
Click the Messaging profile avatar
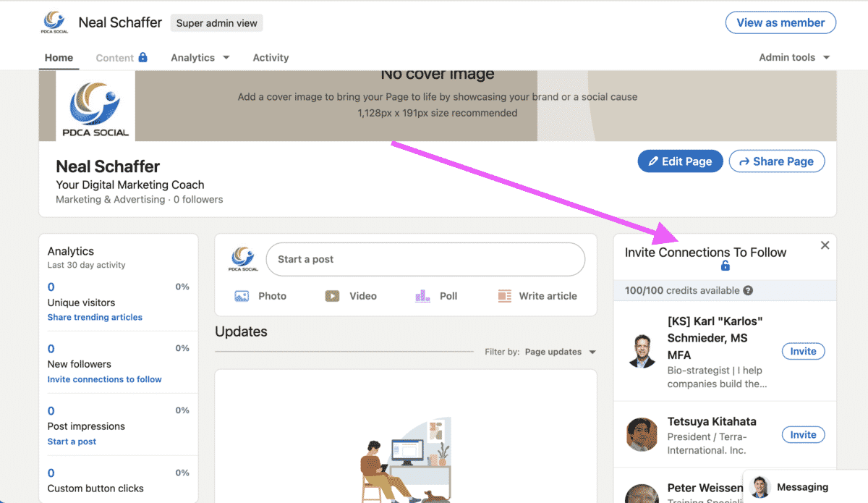click(759, 487)
